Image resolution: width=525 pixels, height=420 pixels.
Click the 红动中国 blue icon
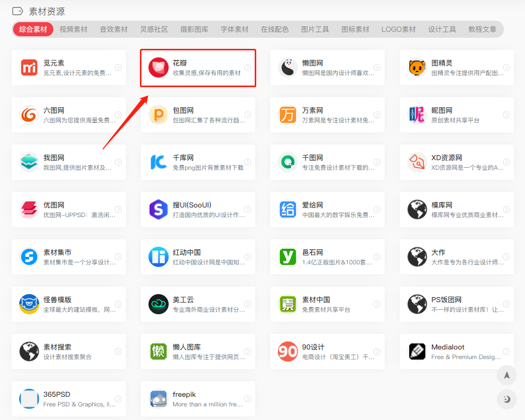tap(159, 257)
